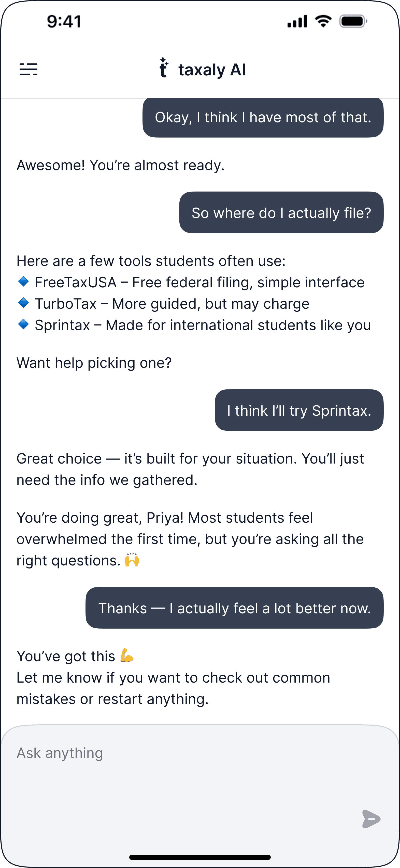Image resolution: width=400 pixels, height=868 pixels.
Task: Tap the taxaly AI title text
Action: pos(212,70)
